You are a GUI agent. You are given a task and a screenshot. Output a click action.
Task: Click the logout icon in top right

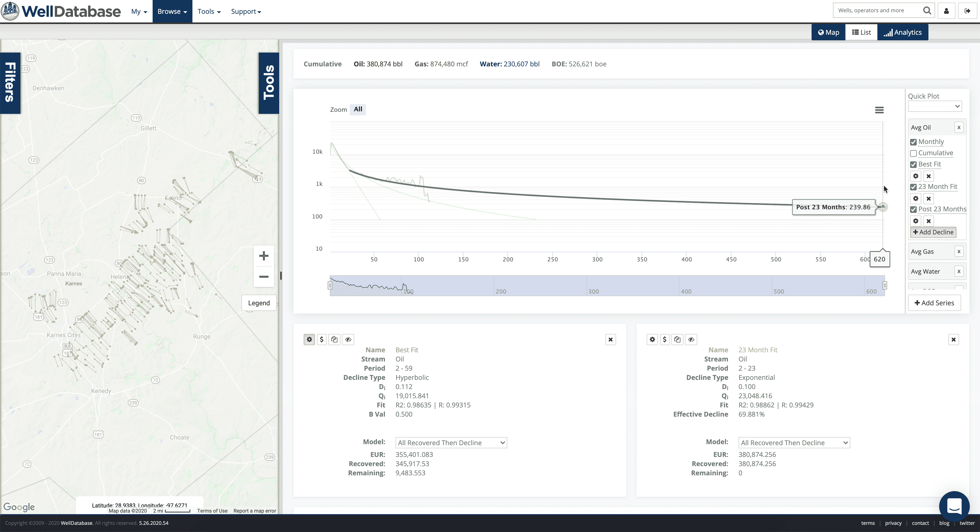(x=967, y=11)
